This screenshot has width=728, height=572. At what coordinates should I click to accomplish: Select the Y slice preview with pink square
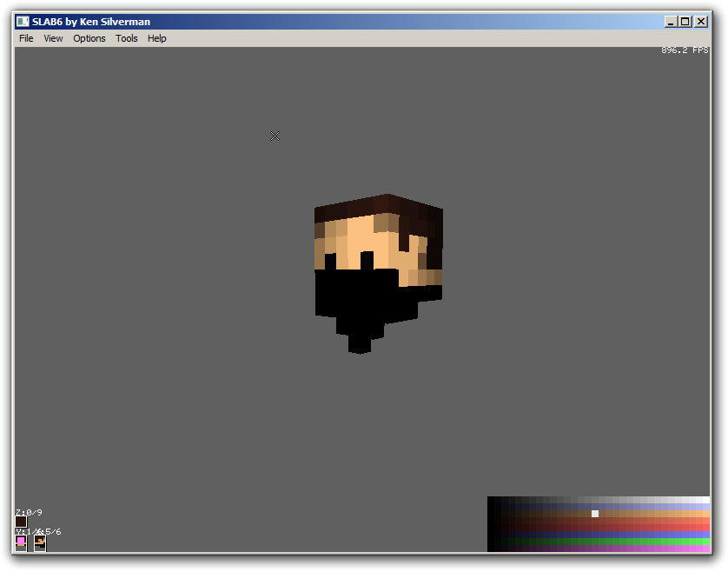[21, 542]
